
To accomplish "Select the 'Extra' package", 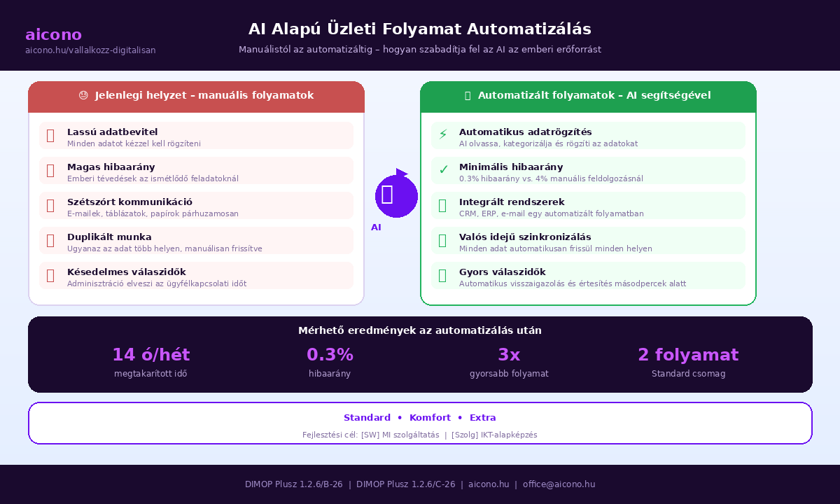I will click(483, 418).
